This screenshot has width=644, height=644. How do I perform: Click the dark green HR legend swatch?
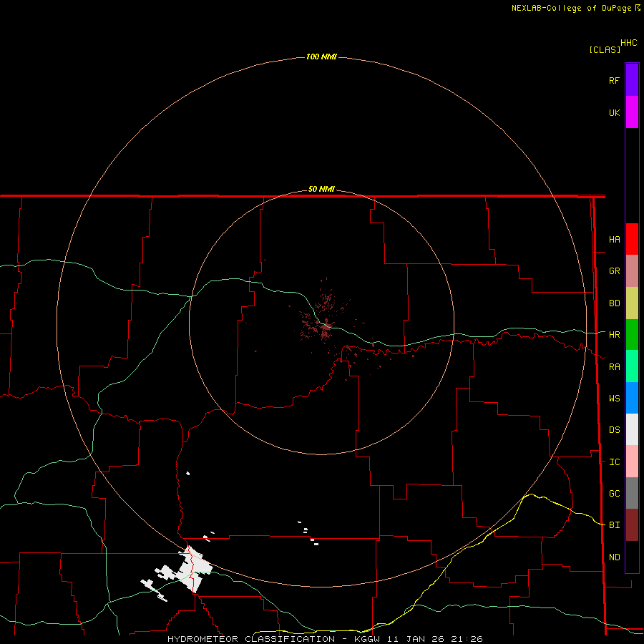click(x=632, y=335)
